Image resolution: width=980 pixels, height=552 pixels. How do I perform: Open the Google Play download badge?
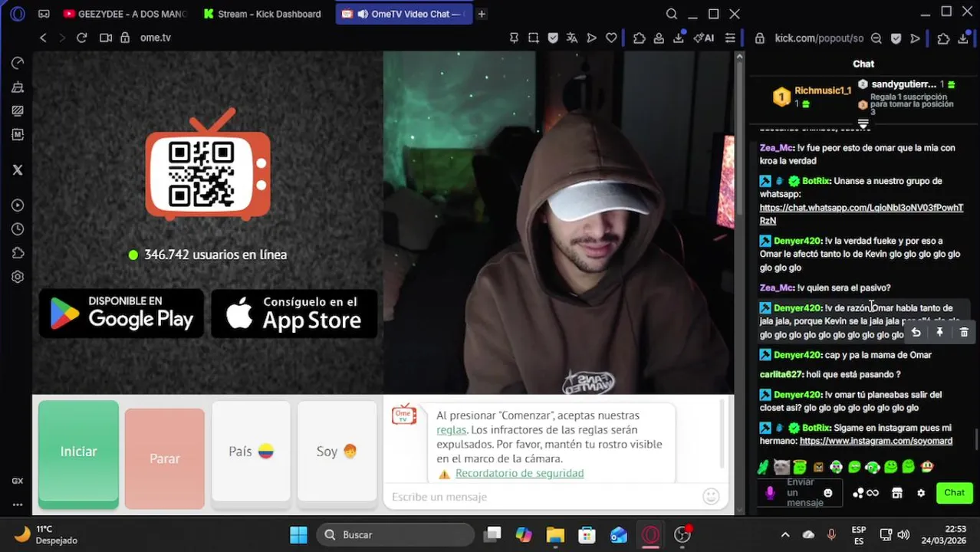click(121, 314)
